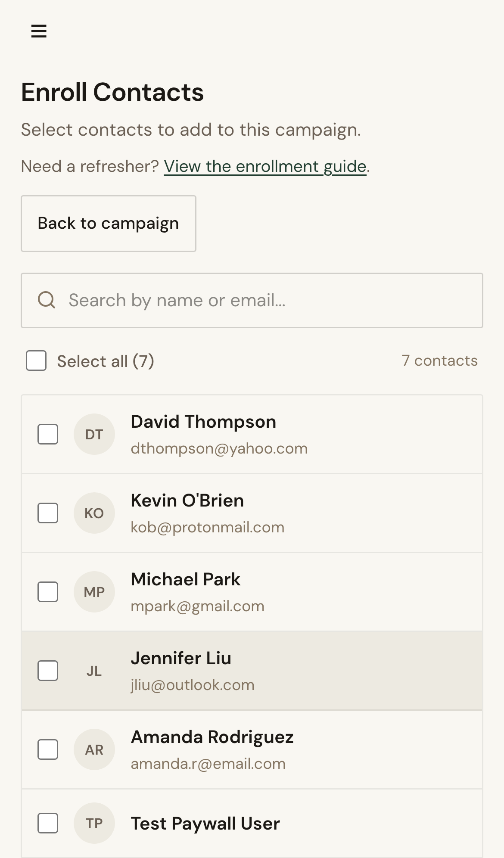The image size is (504, 858).
Task: Check David Thompson's enrollment checkbox
Action: click(48, 434)
